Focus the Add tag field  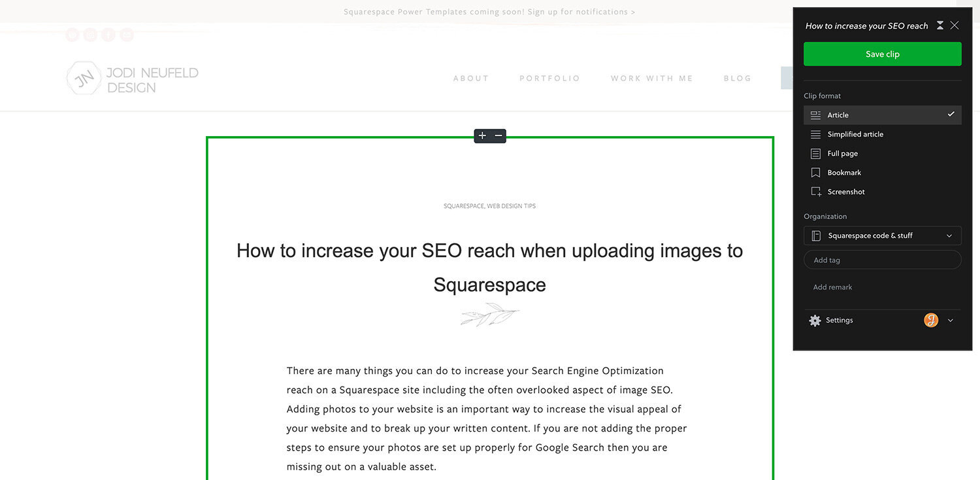tap(882, 260)
